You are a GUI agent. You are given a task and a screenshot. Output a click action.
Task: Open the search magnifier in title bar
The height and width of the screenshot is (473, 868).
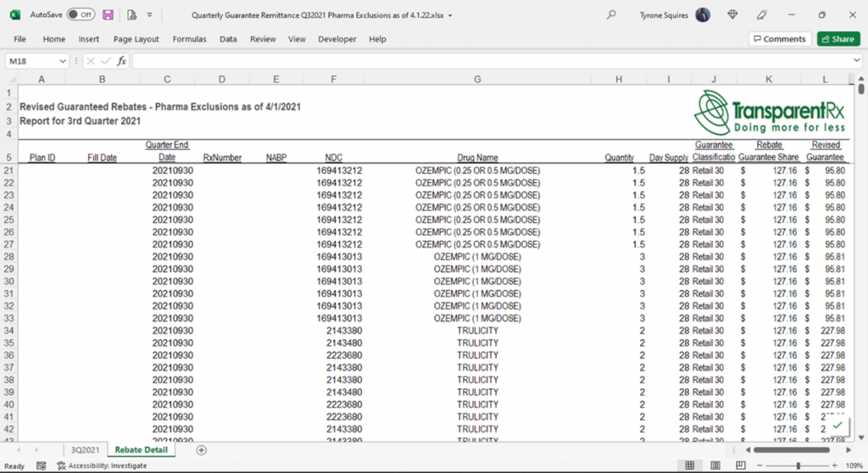(x=611, y=15)
